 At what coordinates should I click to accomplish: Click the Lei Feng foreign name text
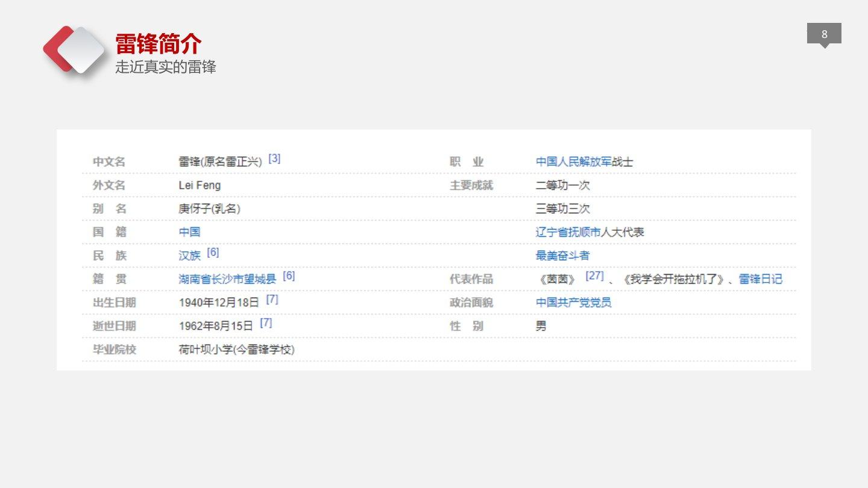coord(200,186)
